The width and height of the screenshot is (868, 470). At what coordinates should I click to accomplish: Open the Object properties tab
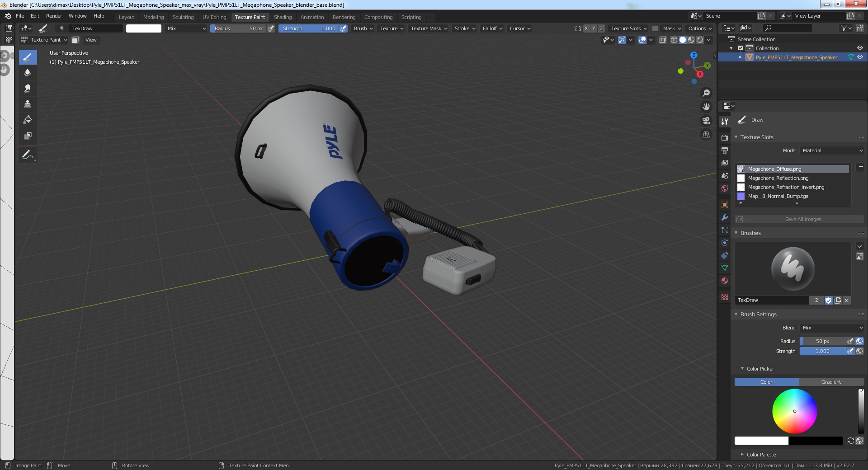click(725, 205)
